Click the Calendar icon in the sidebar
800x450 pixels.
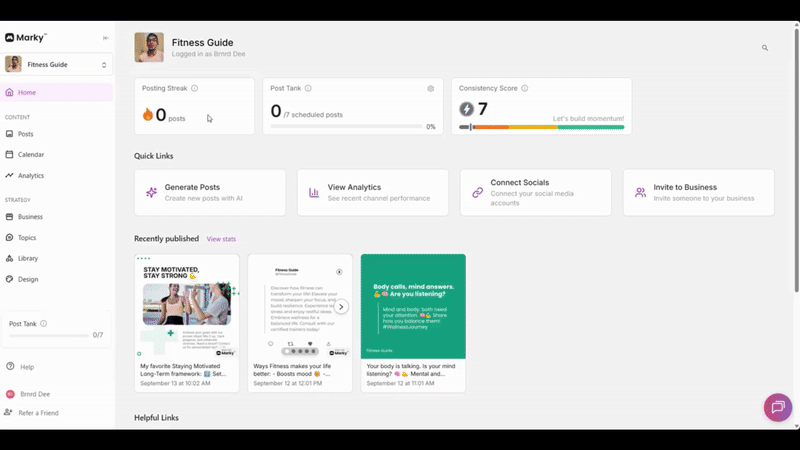pos(9,154)
